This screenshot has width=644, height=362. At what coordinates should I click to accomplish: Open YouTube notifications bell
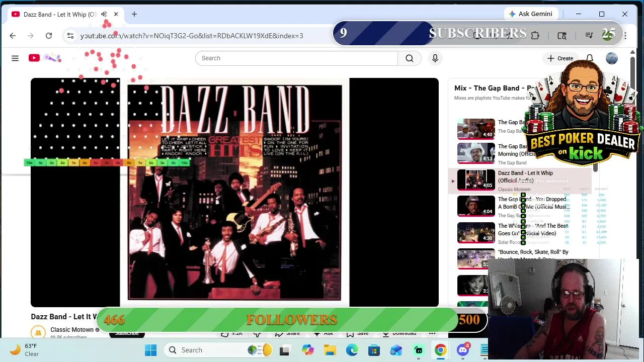click(x=590, y=58)
